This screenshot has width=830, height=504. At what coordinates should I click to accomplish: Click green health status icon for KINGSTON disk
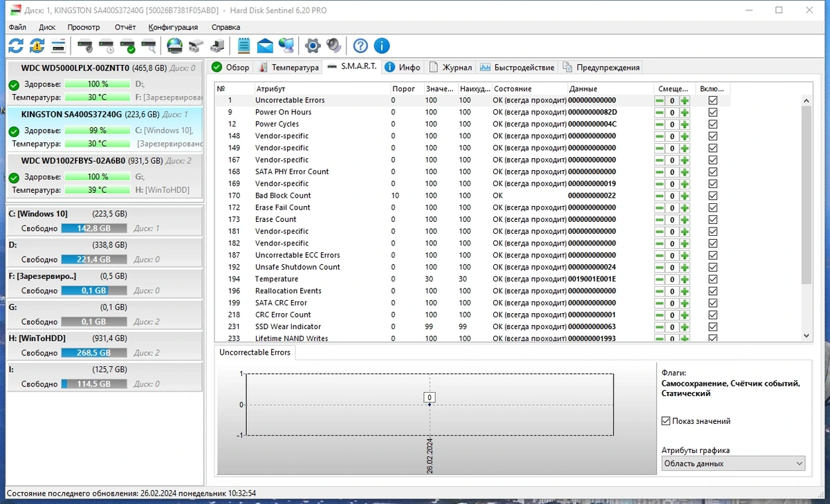pyautogui.click(x=14, y=131)
